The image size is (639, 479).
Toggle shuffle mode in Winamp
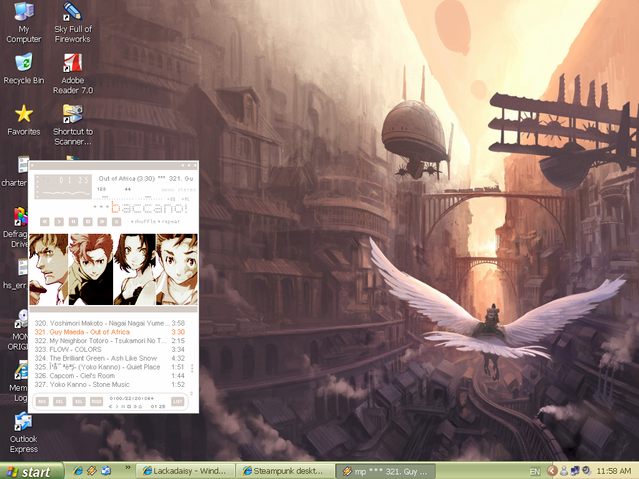143,221
